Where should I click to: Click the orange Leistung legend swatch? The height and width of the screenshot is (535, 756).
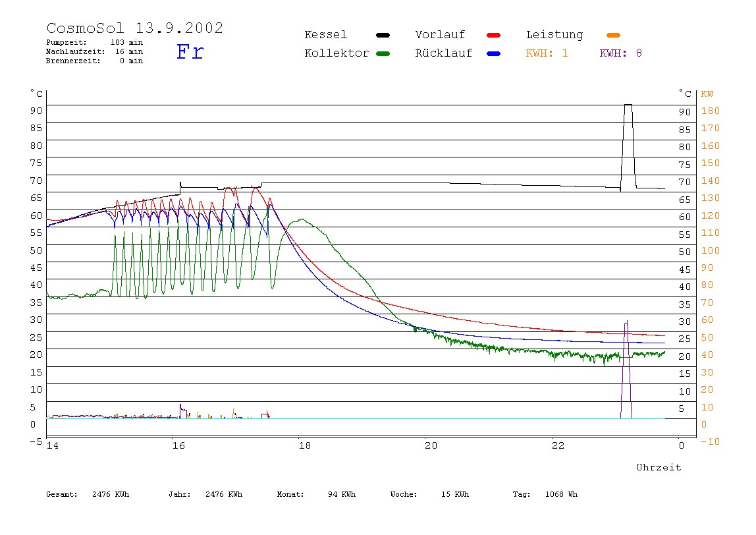point(613,35)
